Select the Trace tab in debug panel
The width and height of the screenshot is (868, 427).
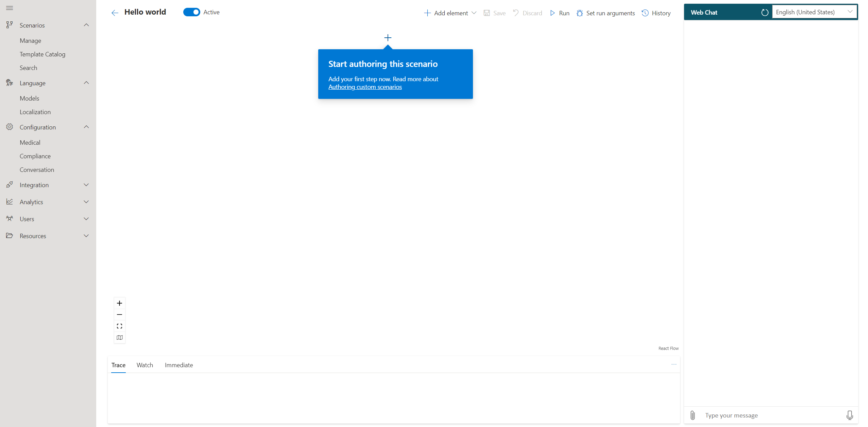click(118, 365)
